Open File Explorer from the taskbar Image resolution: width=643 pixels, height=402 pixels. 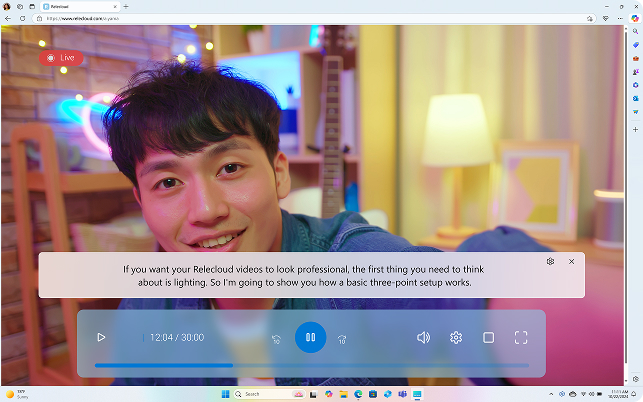coord(343,394)
